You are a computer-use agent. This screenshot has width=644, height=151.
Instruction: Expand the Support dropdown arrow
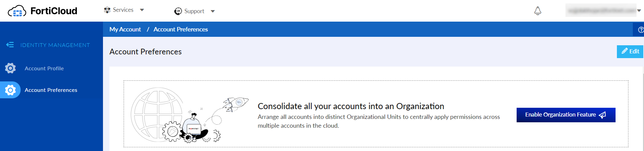[213, 11]
